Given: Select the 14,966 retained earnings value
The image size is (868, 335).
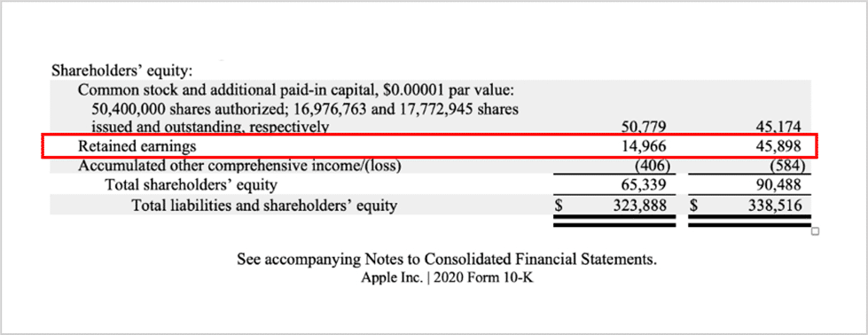Looking at the screenshot, I should (642, 147).
